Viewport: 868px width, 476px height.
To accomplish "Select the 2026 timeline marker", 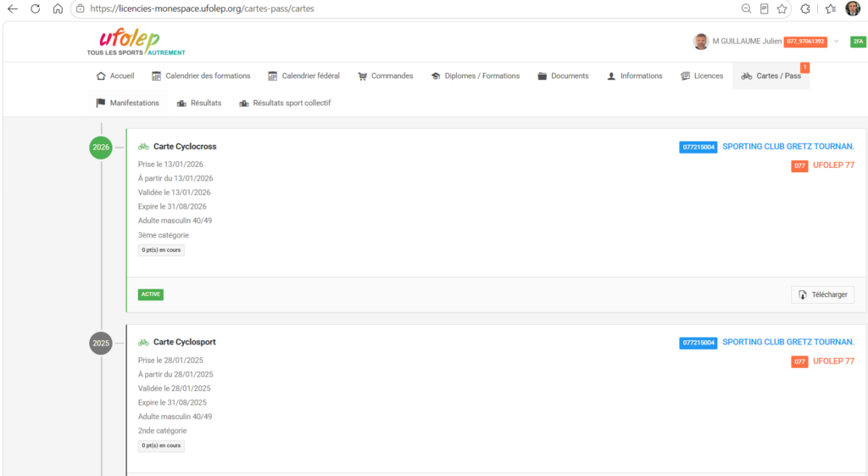I will click(x=101, y=148).
